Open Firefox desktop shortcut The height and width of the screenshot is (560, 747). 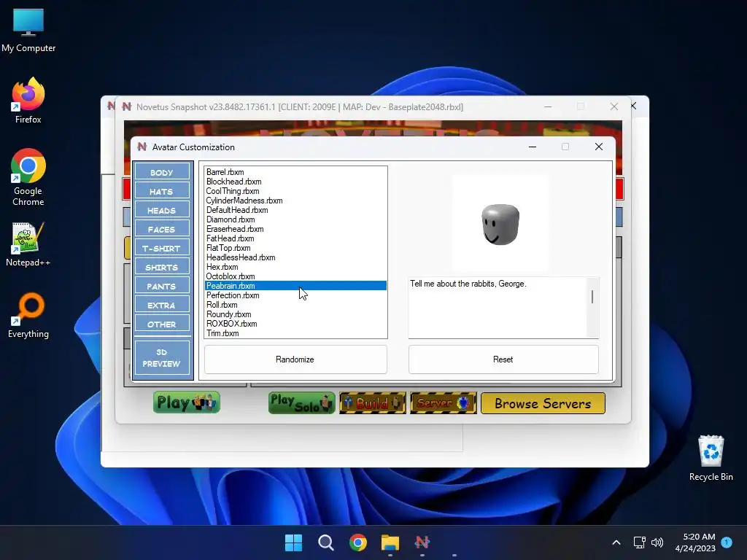(28, 101)
